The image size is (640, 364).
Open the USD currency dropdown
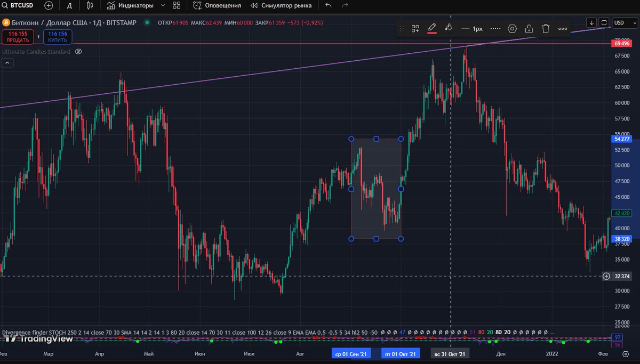click(624, 22)
